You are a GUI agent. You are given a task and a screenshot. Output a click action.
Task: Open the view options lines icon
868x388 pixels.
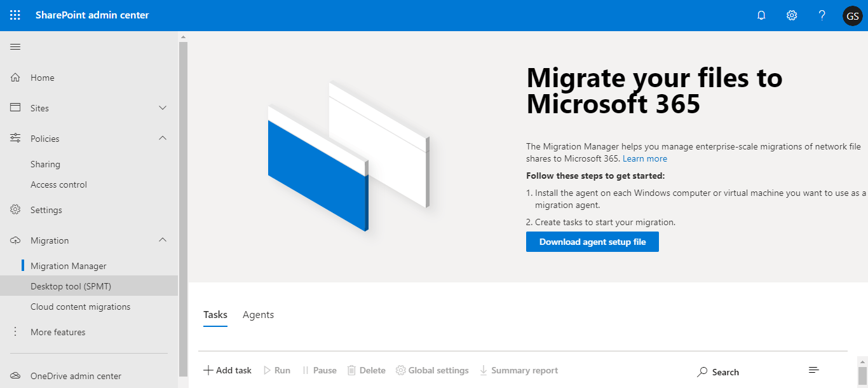pyautogui.click(x=814, y=370)
